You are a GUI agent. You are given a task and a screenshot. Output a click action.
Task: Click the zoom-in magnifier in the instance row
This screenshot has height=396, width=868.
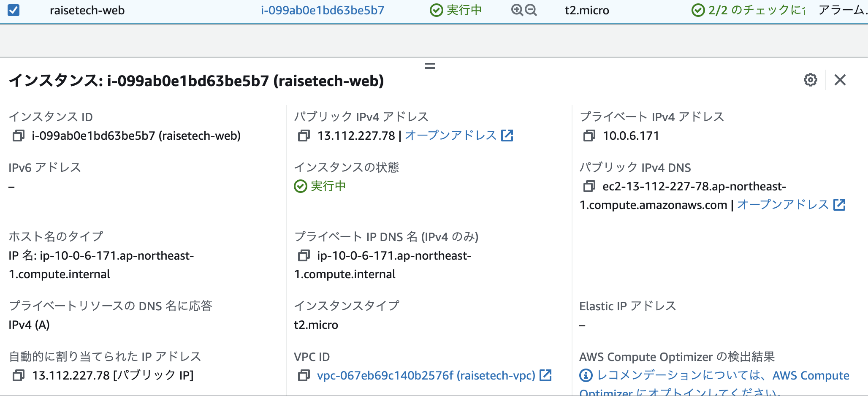point(516,10)
